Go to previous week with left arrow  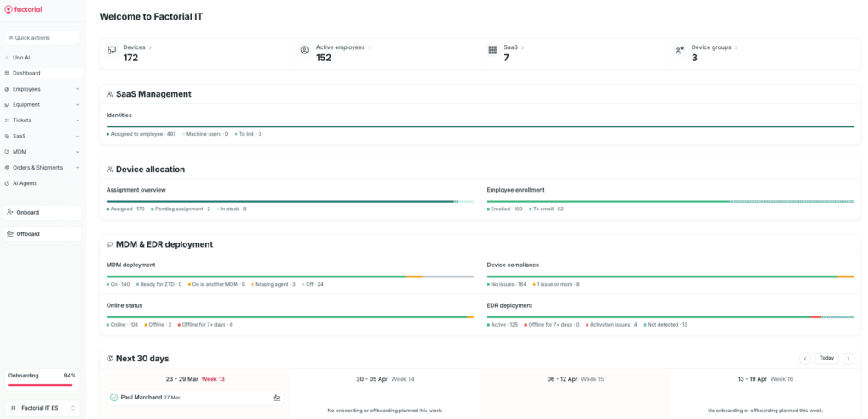pyautogui.click(x=804, y=359)
